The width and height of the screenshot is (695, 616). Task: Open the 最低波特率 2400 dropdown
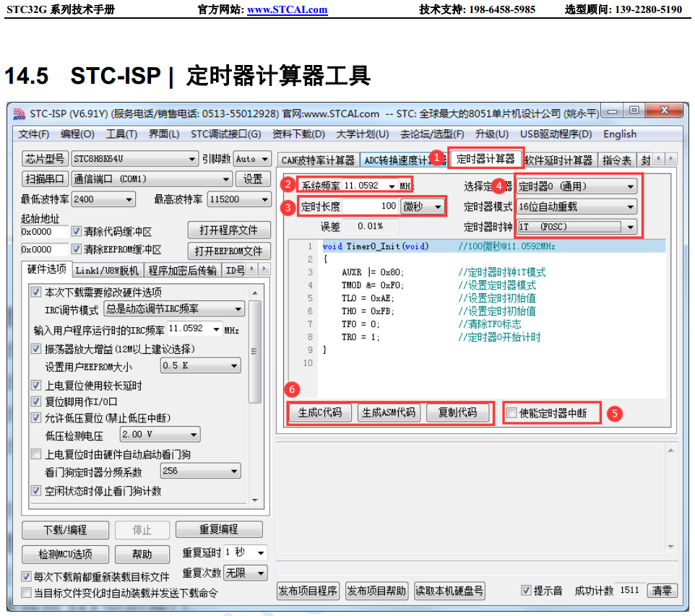tap(103, 199)
